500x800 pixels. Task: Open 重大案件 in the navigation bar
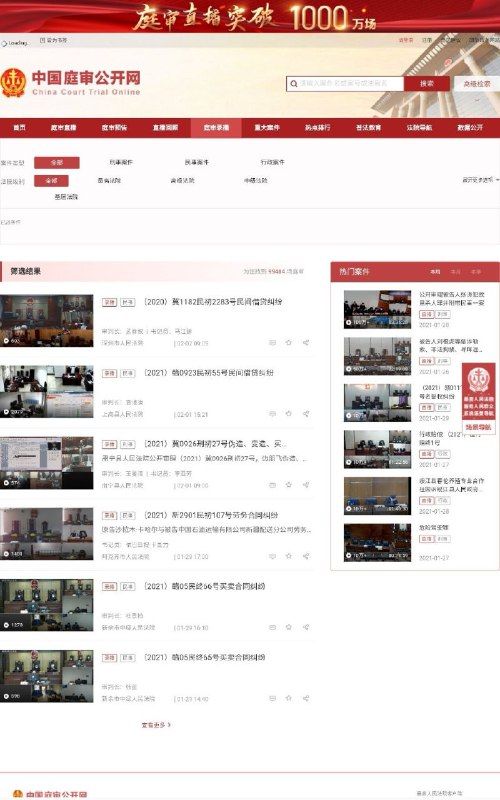point(267,128)
